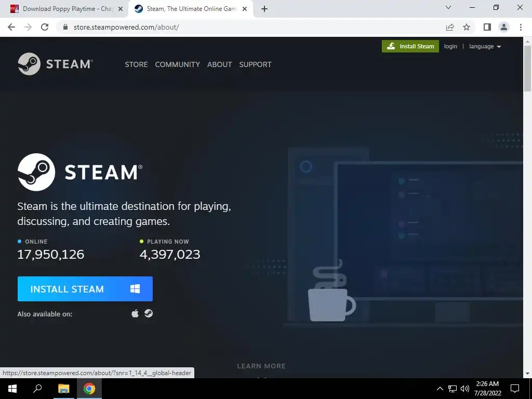Click the browser forward arrow

[x=28, y=27]
